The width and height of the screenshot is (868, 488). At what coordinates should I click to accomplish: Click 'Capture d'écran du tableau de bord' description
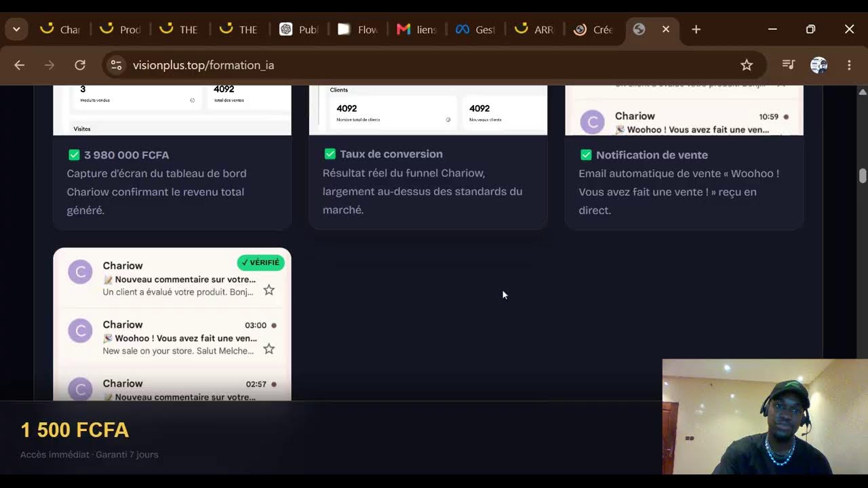[157, 192]
